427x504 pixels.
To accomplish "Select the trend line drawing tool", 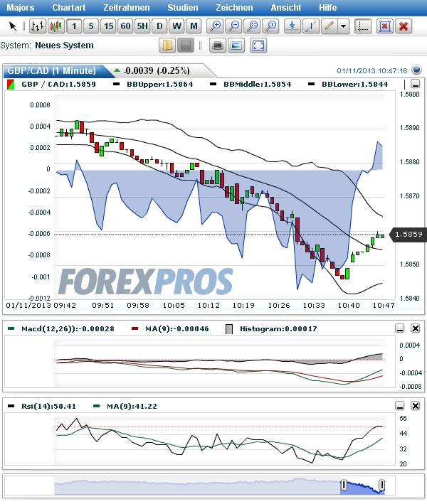I will pos(311,26).
